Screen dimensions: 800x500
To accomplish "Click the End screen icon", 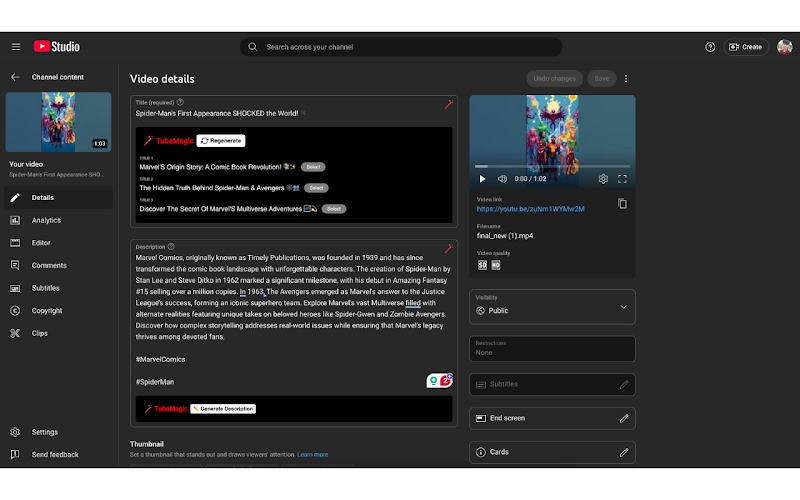I will pyautogui.click(x=481, y=418).
